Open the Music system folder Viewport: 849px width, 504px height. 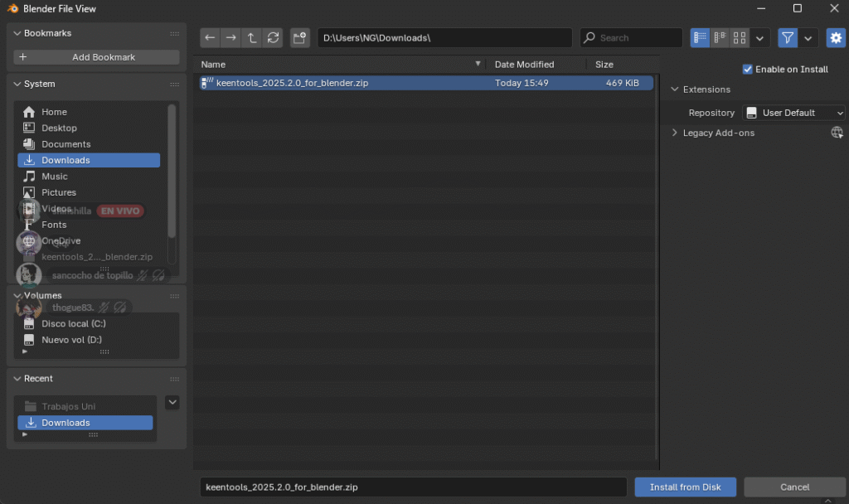89,177
